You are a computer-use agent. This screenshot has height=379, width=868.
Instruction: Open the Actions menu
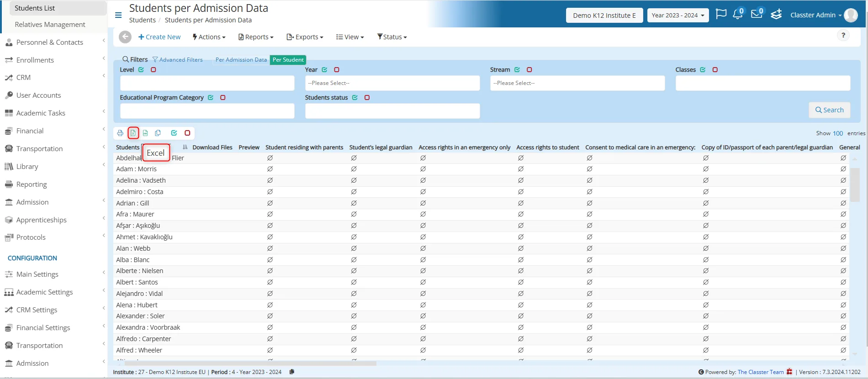[x=209, y=37]
